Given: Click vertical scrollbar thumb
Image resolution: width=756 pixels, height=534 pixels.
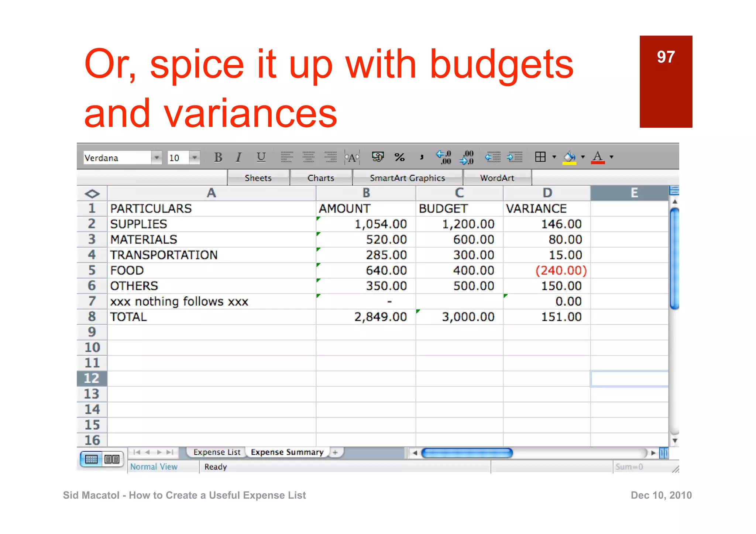Looking at the screenshot, I should 674,258.
